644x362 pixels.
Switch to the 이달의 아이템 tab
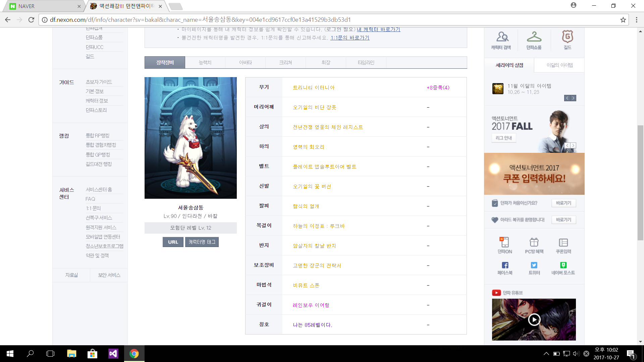559,65
